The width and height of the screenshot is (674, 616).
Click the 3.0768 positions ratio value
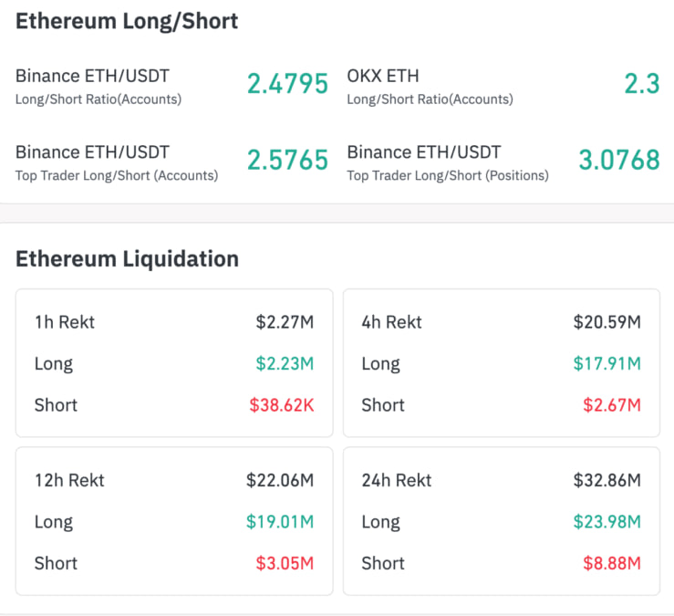618,161
